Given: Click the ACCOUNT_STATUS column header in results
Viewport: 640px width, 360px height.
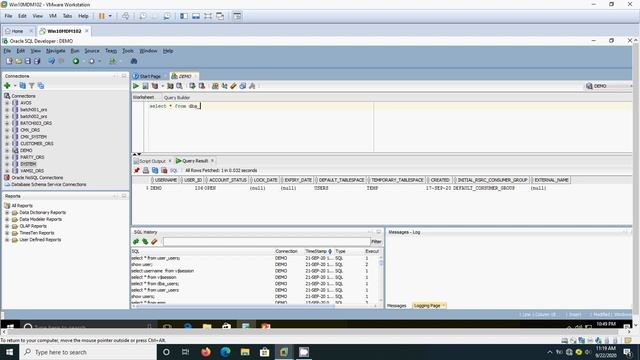Looking at the screenshot, I should click(228, 180).
